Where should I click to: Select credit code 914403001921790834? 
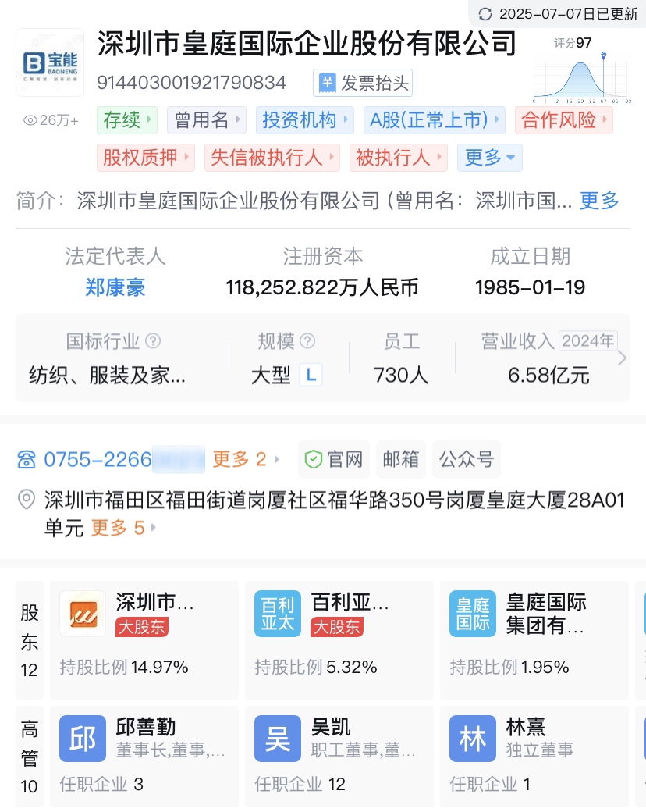tap(191, 83)
